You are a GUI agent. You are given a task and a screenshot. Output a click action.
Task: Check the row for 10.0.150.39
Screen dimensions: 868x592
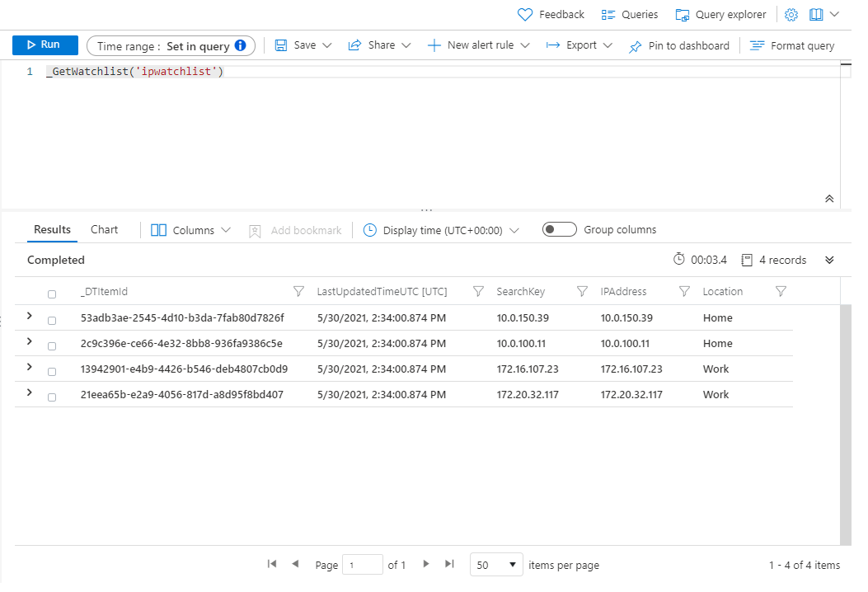(x=52, y=320)
